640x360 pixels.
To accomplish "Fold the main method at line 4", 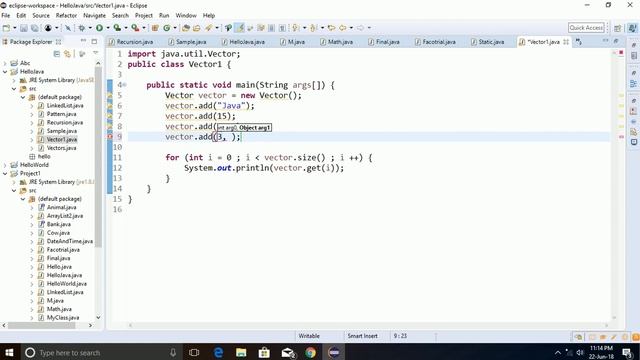I will coord(124,85).
